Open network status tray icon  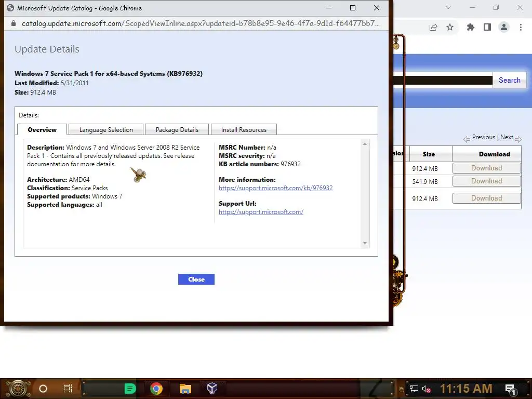click(x=414, y=389)
